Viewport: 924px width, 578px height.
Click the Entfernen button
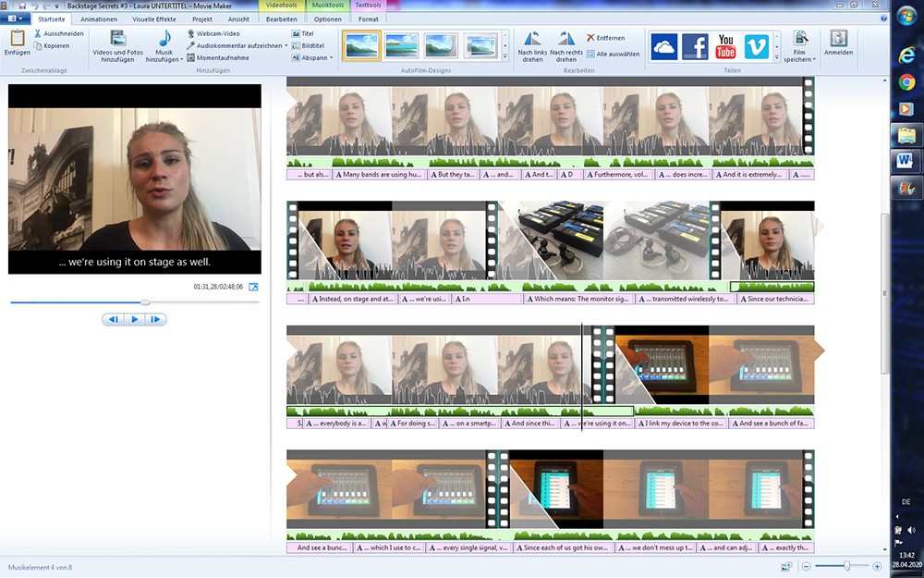coord(605,38)
